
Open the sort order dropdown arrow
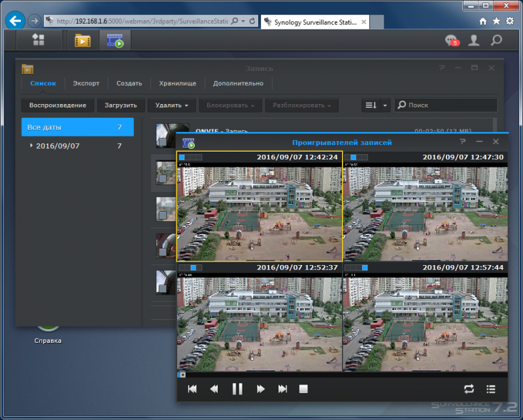[x=385, y=105]
